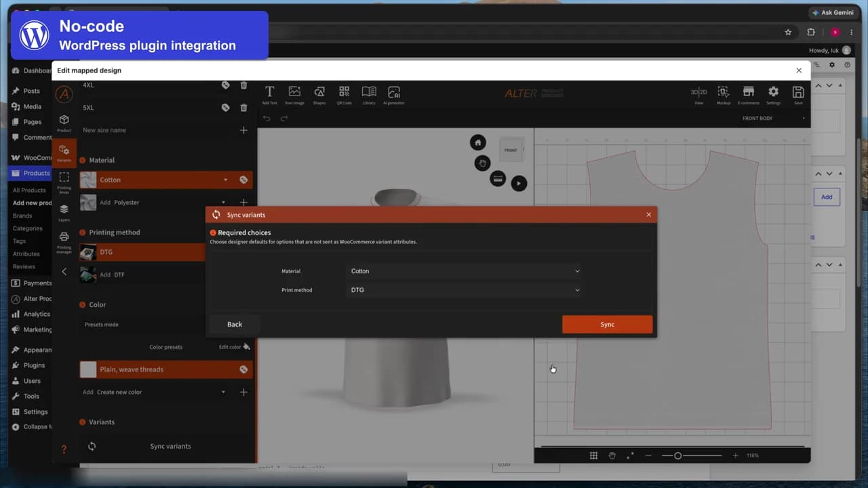The width and height of the screenshot is (868, 488).
Task: Delete the 4XL size with trash icon
Action: point(244,85)
